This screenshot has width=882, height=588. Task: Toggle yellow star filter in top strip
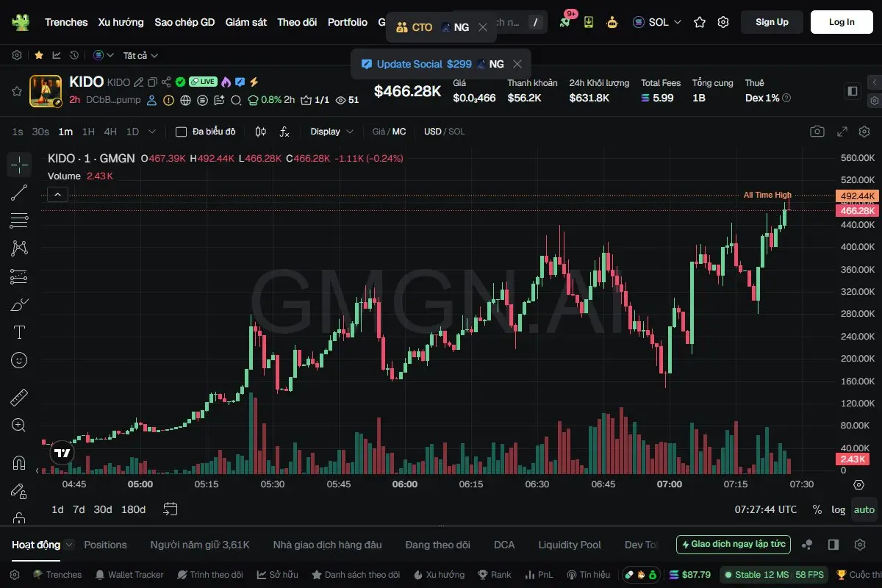point(39,55)
